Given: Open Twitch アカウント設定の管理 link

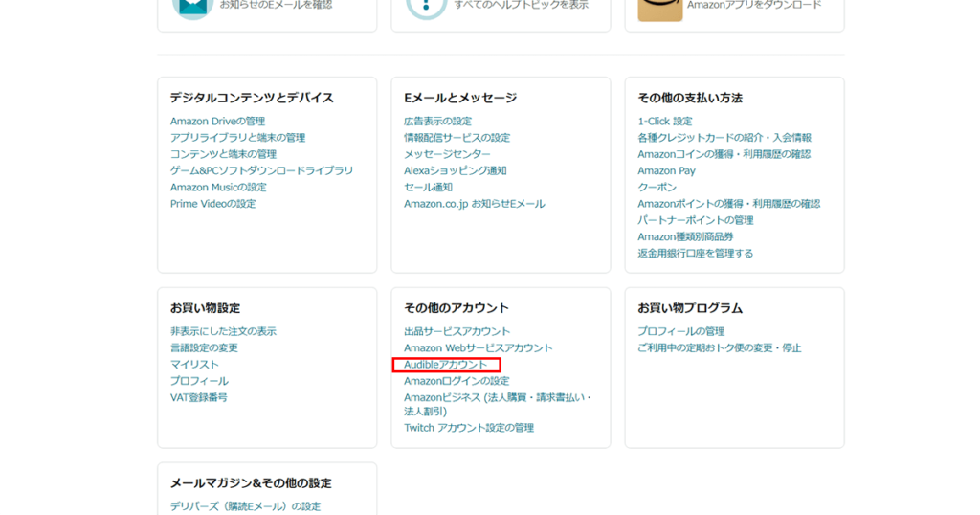Looking at the screenshot, I should 469,428.
